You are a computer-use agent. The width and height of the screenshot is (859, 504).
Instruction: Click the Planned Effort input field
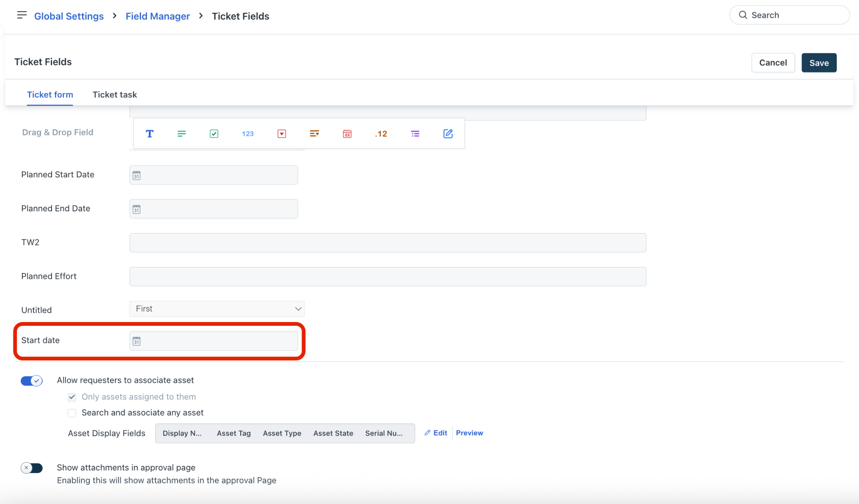tap(388, 277)
